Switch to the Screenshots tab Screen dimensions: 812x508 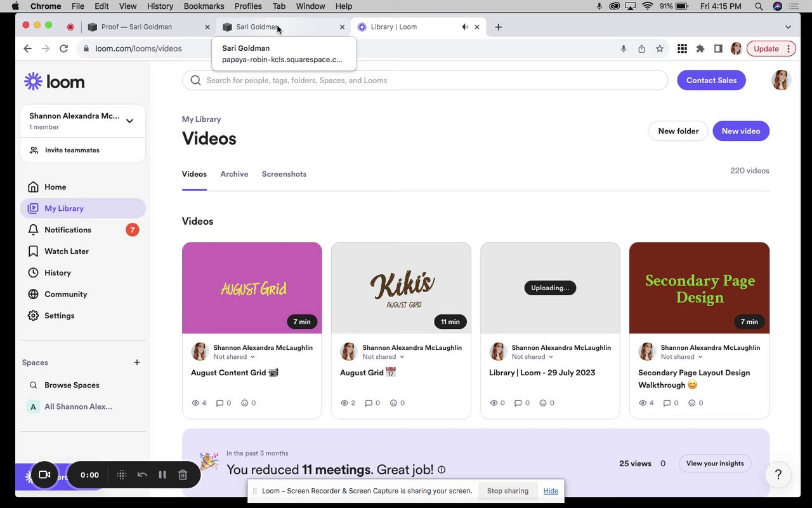coord(284,174)
